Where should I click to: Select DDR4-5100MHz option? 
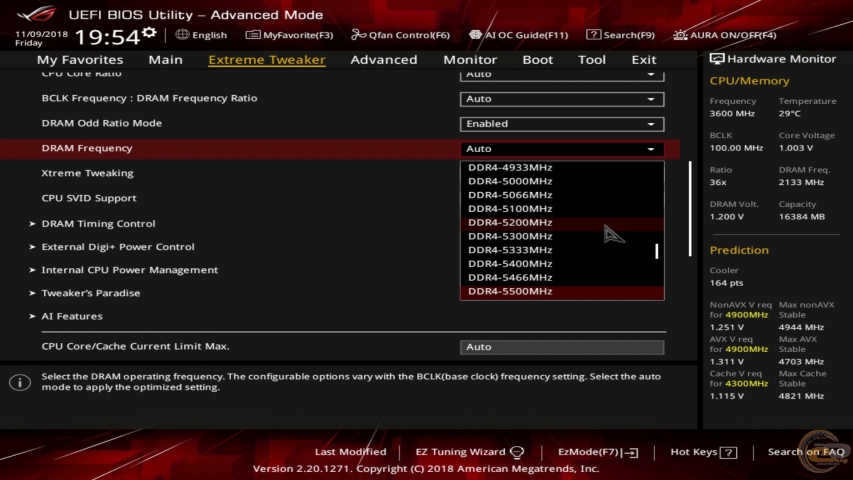[562, 208]
